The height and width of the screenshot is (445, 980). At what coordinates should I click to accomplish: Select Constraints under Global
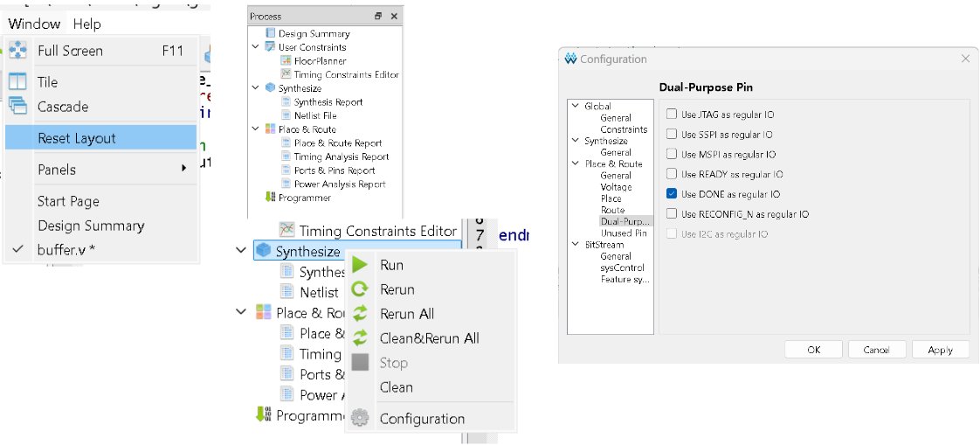(624, 129)
